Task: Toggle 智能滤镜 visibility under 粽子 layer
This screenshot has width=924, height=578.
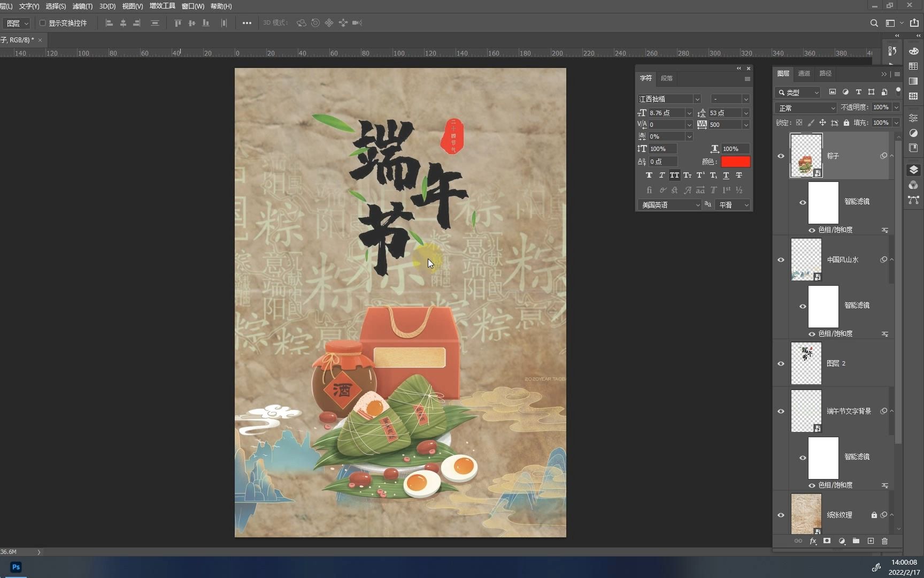Action: coord(803,202)
